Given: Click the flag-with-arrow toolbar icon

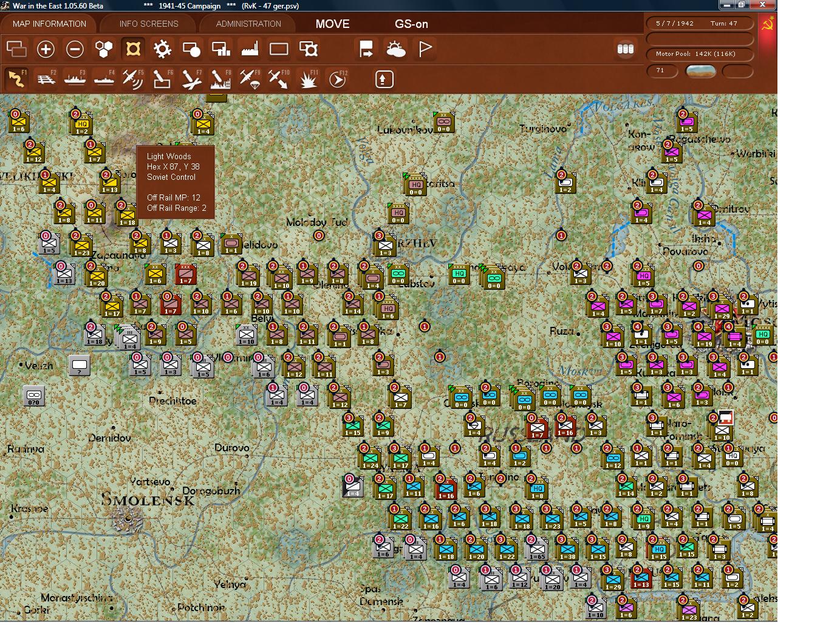Looking at the screenshot, I should pos(366,49).
